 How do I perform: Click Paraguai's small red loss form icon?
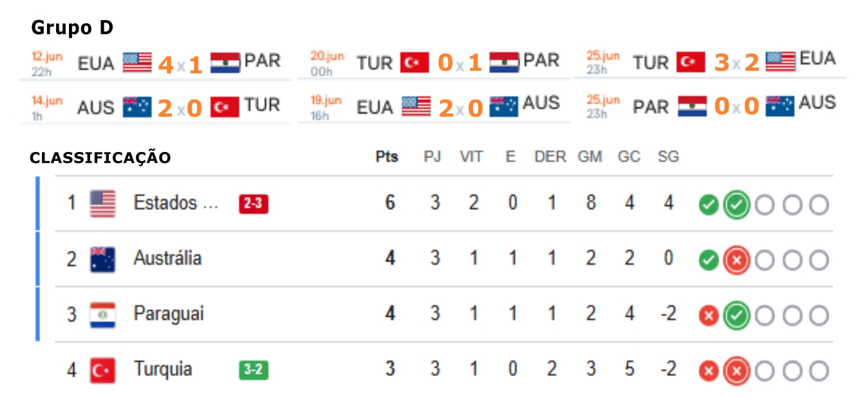[708, 316]
